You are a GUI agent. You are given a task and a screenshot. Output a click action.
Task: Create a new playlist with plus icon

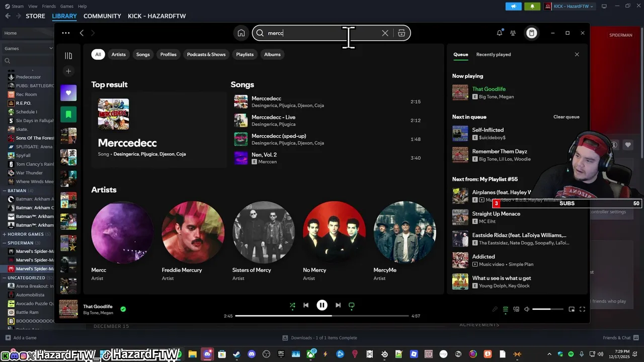68,71
